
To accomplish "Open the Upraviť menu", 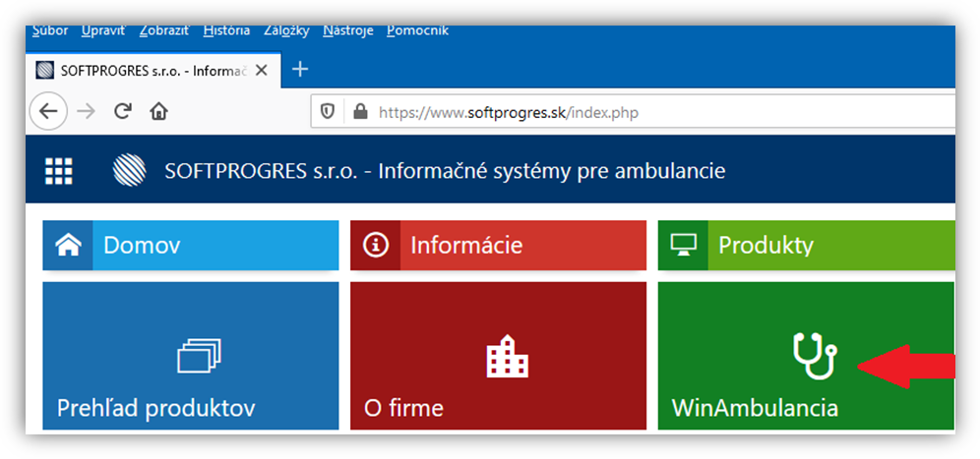I will (x=103, y=30).
